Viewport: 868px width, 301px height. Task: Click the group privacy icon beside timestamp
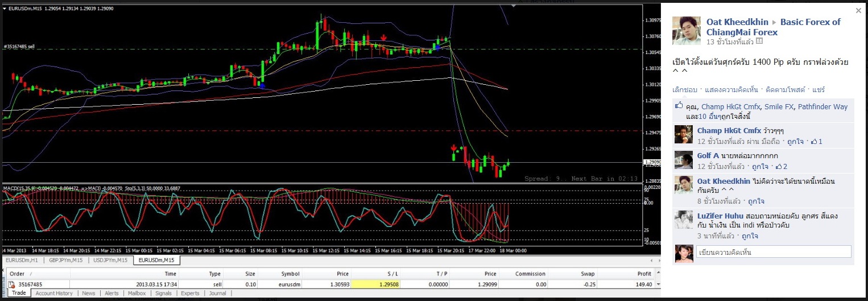point(759,42)
